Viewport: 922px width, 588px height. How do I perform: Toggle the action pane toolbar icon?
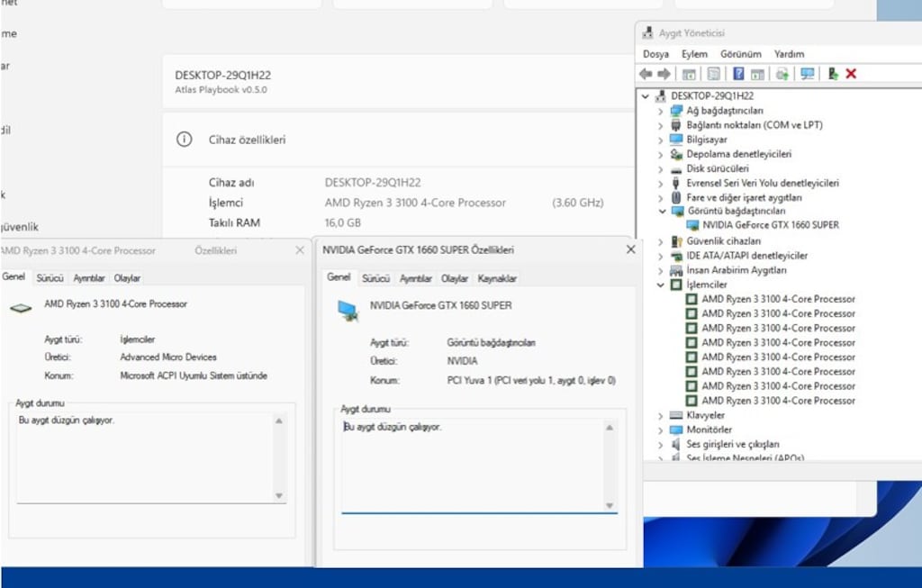[758, 74]
